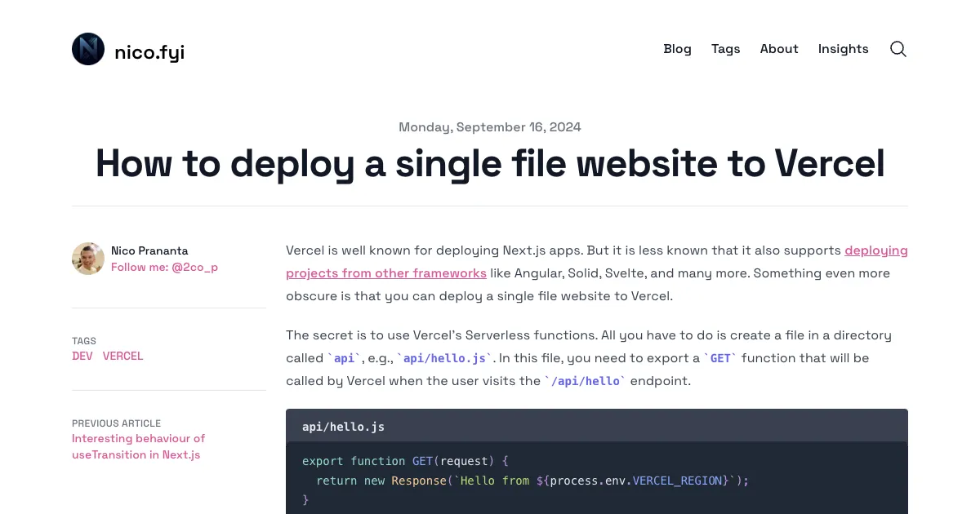This screenshot has height=514, width=980.
Task: Select the DEV tag
Action: [82, 356]
